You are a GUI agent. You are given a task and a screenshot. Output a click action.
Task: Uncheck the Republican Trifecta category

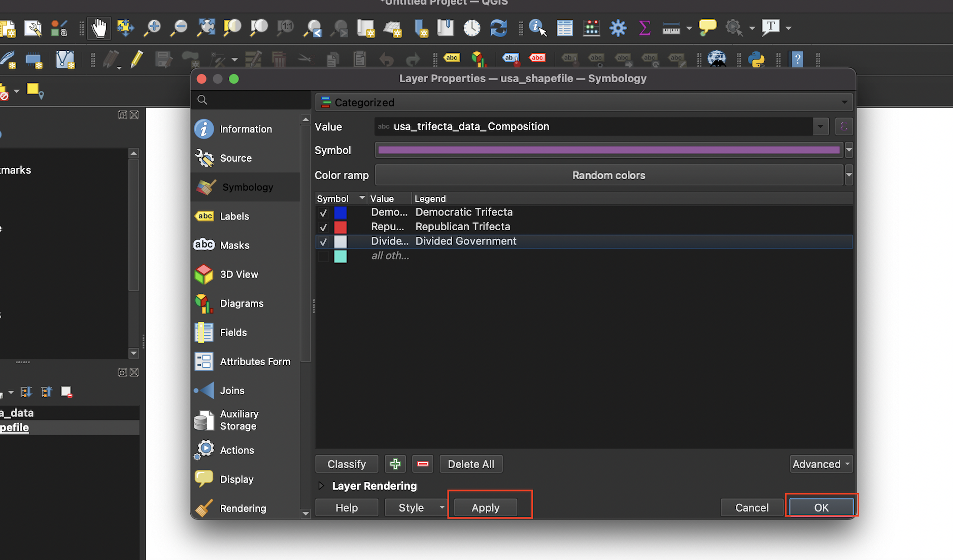tap(323, 227)
